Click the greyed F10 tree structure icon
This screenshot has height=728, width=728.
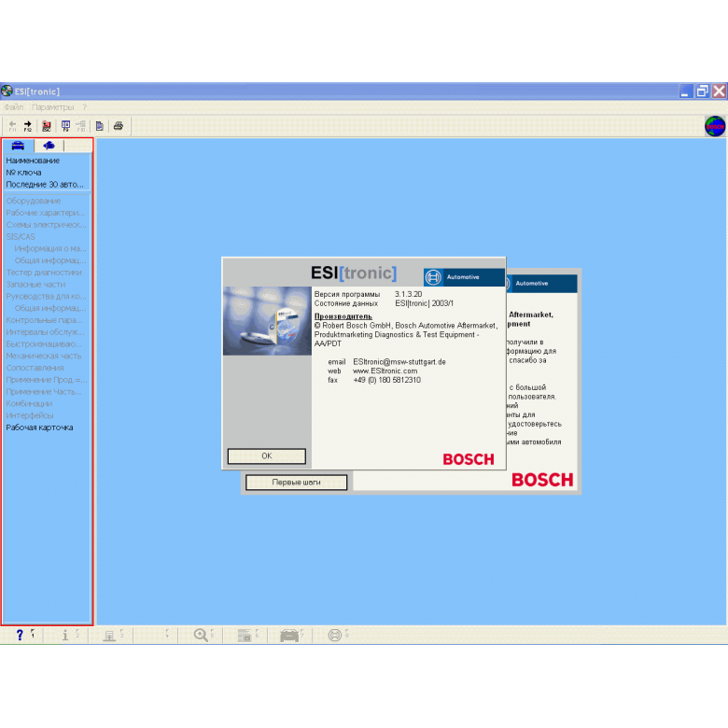(x=81, y=126)
